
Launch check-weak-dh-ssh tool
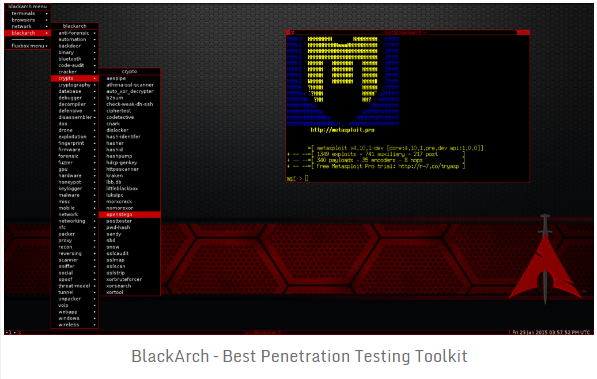129,104
